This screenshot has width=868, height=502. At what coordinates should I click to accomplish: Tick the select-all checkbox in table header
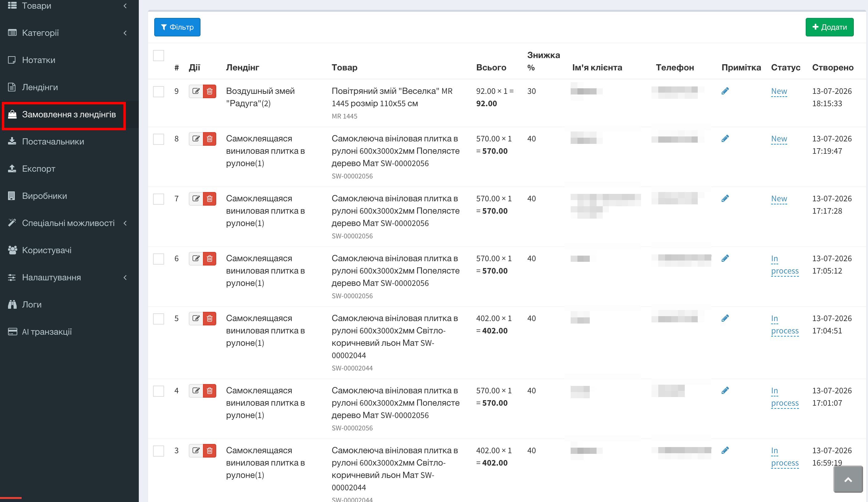tap(159, 56)
